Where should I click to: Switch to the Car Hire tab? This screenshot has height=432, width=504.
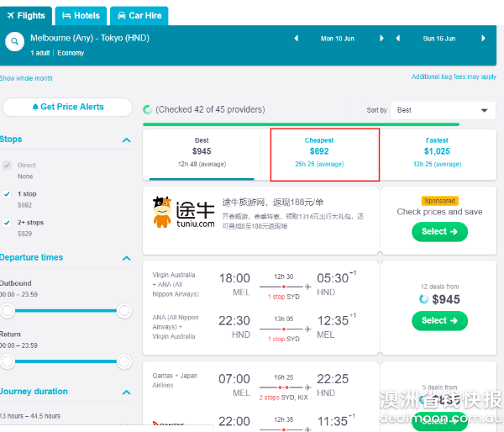click(139, 16)
